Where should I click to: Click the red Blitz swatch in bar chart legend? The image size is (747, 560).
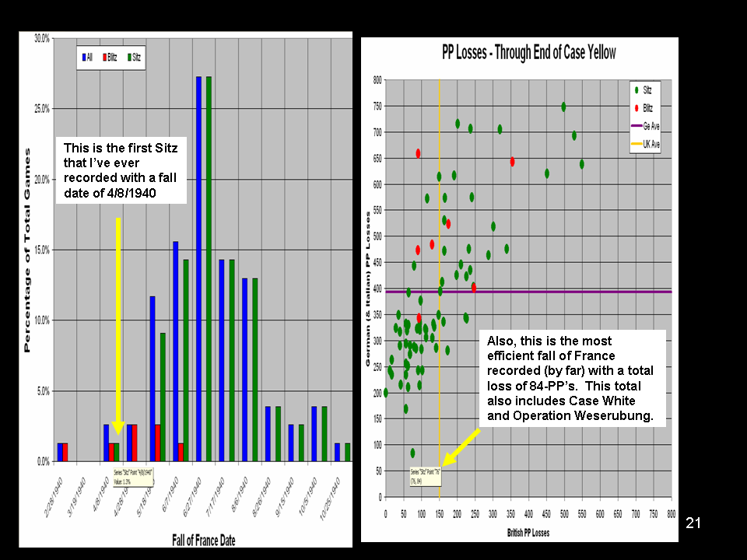tap(103, 58)
